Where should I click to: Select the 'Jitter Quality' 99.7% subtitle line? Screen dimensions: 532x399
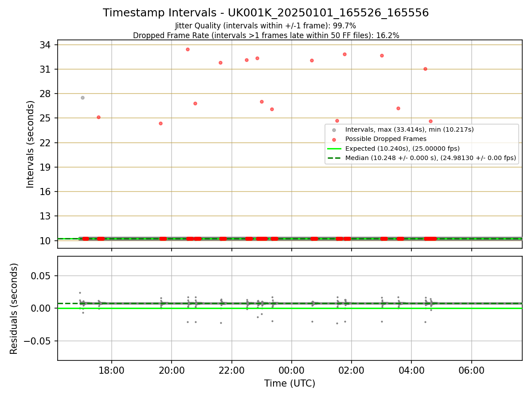click(266, 26)
